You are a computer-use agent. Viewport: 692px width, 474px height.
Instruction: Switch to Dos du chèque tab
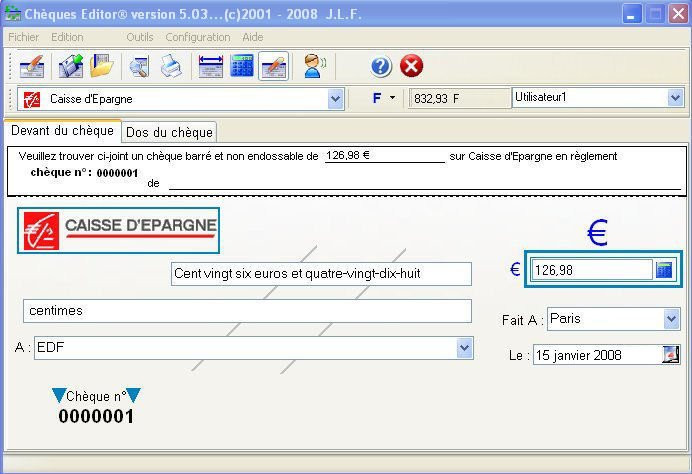point(169,132)
